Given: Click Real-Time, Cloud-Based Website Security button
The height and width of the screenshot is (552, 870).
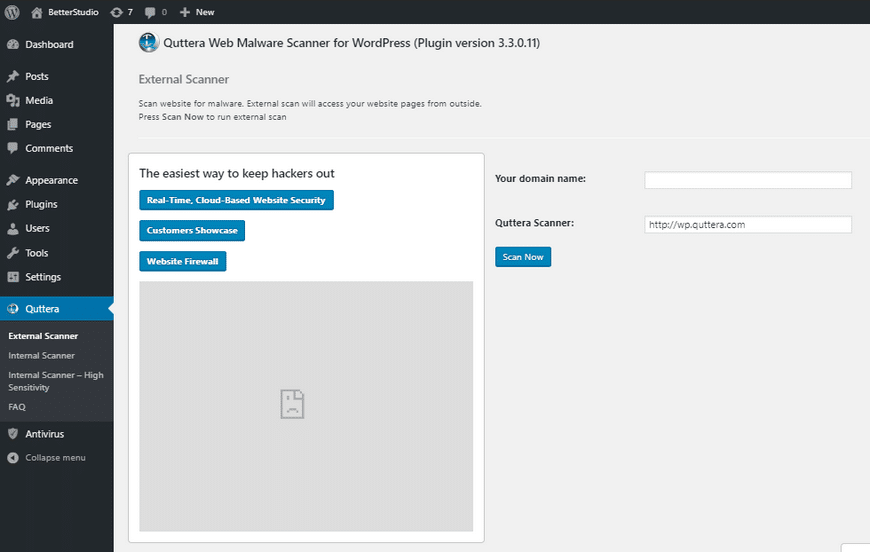Looking at the screenshot, I should (x=236, y=200).
